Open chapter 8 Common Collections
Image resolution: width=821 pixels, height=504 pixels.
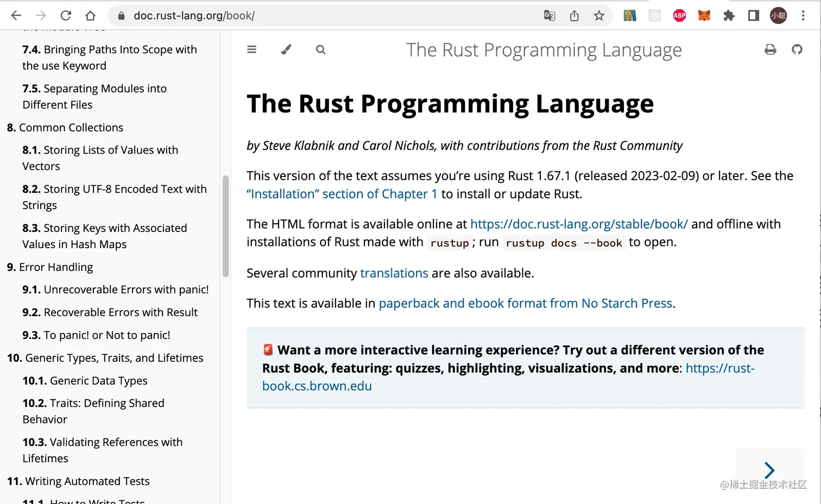(65, 128)
